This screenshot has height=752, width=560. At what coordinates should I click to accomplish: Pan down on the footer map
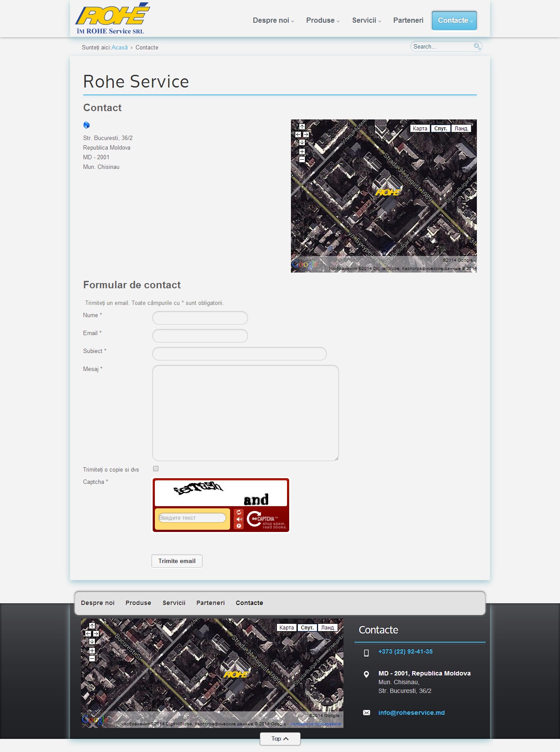[x=92, y=641]
